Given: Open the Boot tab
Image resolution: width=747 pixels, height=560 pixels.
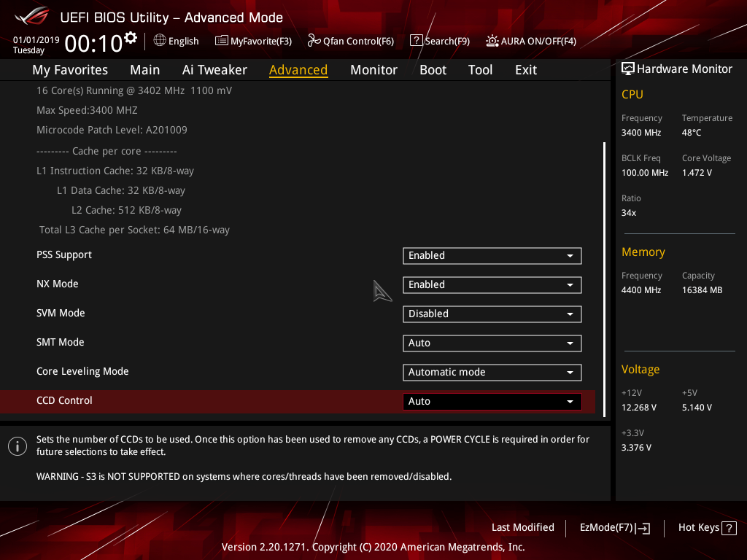Looking at the screenshot, I should [x=433, y=70].
